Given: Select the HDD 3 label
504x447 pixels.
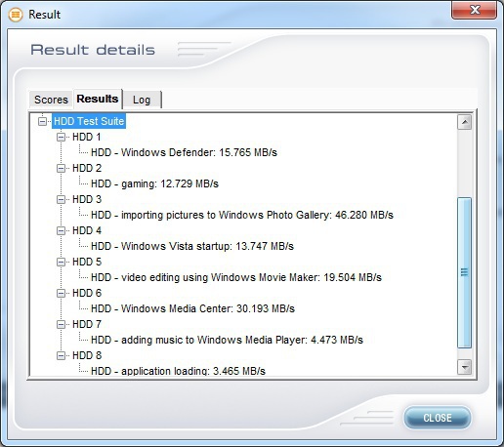Looking at the screenshot, I should pyautogui.click(x=87, y=199).
